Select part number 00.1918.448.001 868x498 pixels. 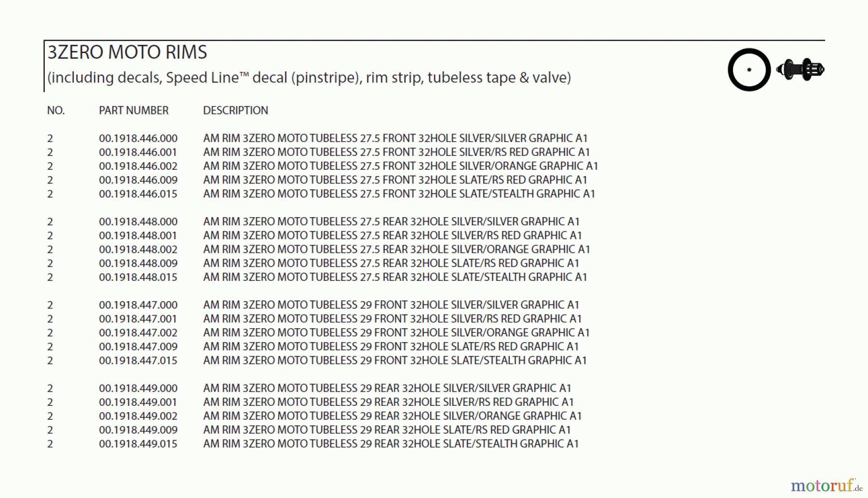point(138,236)
